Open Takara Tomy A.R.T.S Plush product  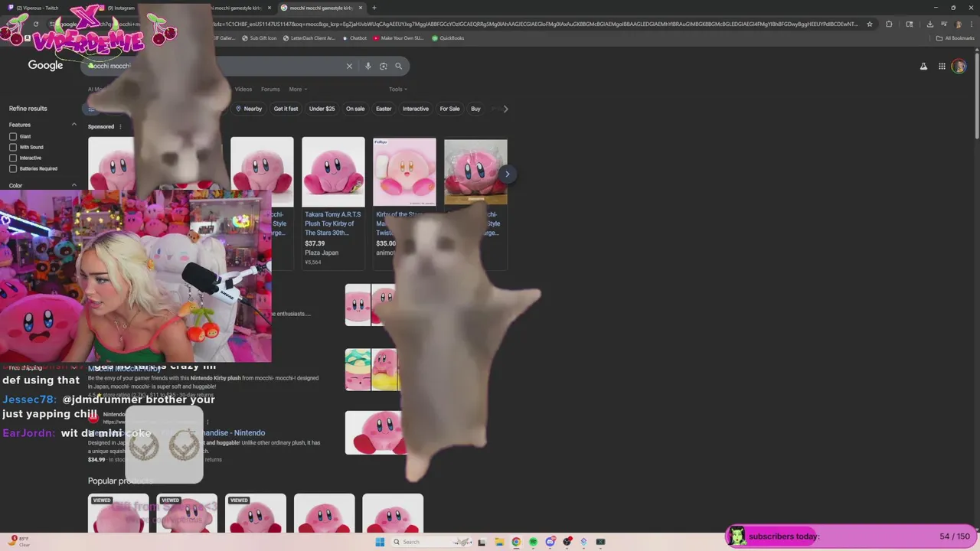pos(332,223)
